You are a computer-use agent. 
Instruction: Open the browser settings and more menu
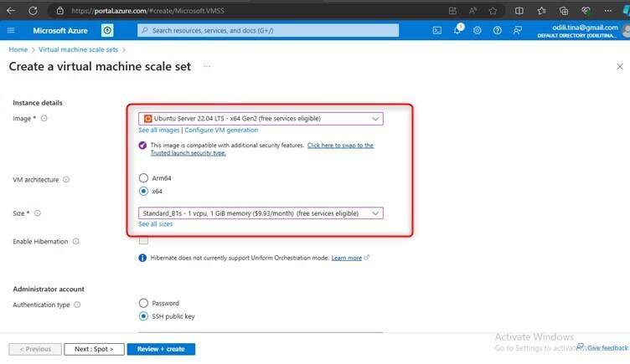click(608, 11)
